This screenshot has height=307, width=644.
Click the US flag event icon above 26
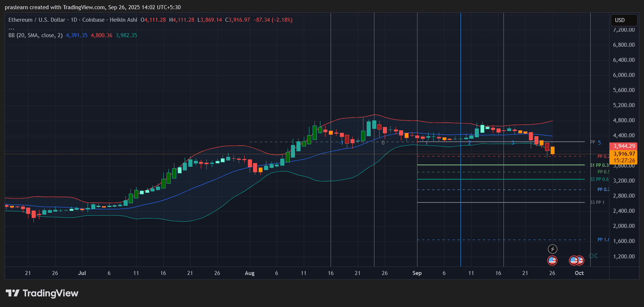tap(552, 261)
